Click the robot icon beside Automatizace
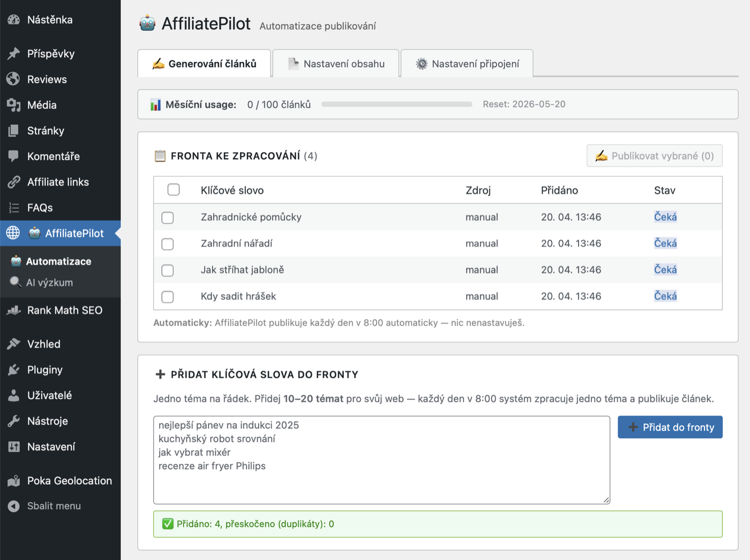 (16, 261)
